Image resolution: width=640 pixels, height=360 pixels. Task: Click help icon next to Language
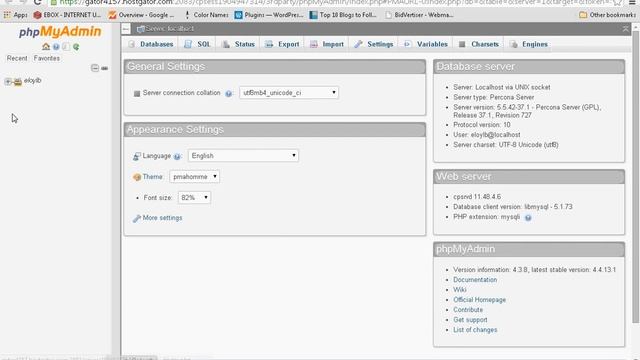point(177,156)
